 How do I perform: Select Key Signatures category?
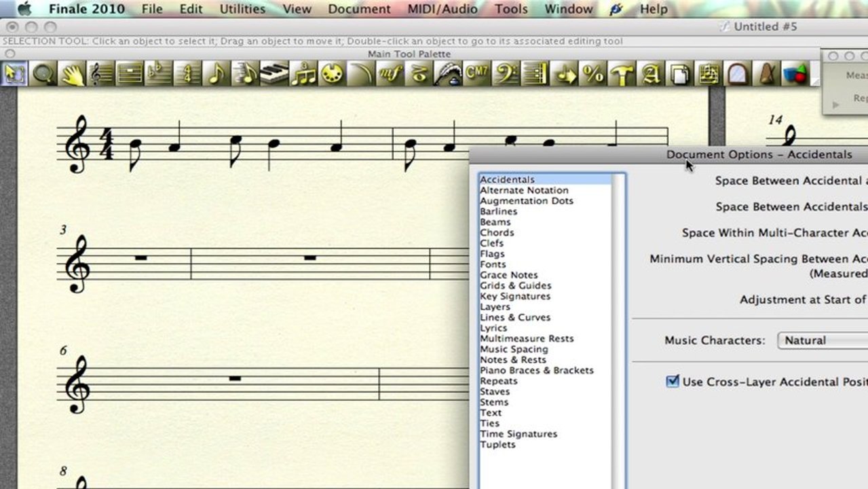coord(515,296)
